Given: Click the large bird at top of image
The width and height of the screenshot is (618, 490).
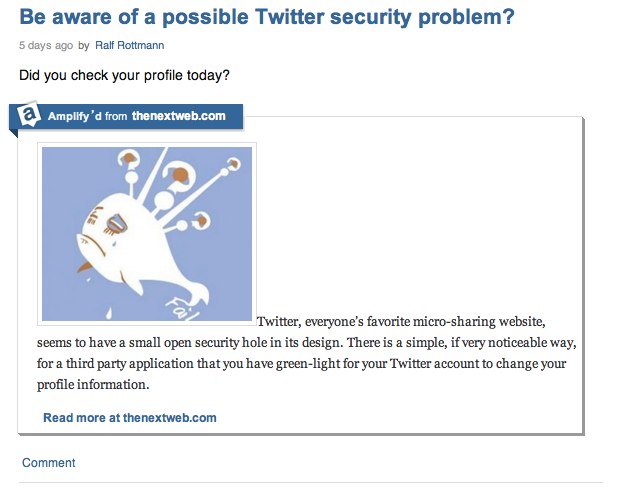Looking at the screenshot, I should point(180,173).
